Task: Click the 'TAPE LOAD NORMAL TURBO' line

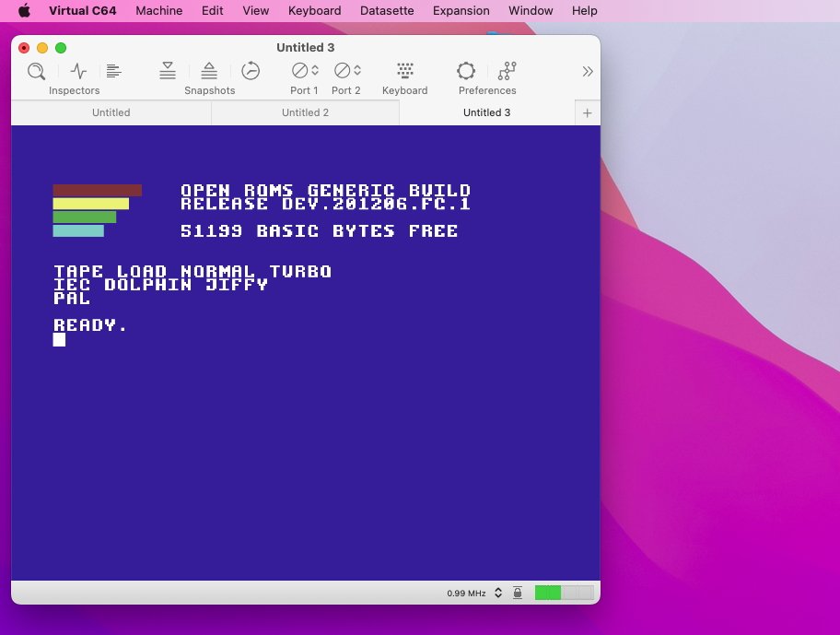Action: [192, 271]
